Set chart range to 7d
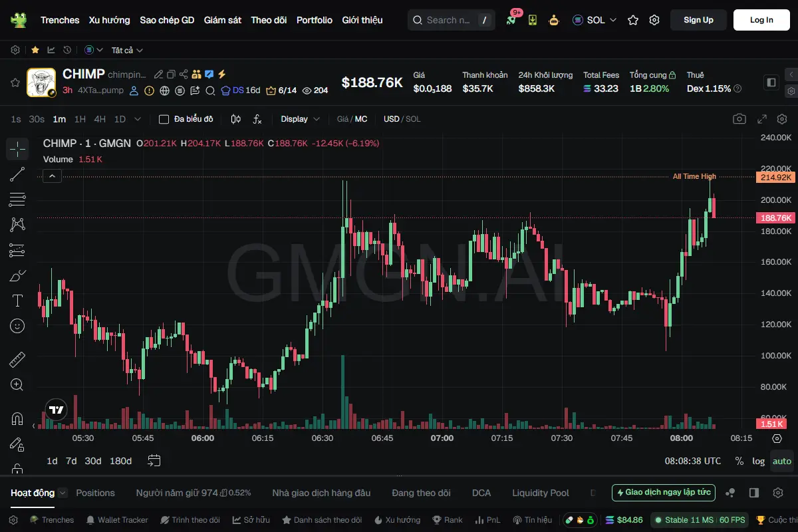This screenshot has width=798, height=532. click(71, 461)
